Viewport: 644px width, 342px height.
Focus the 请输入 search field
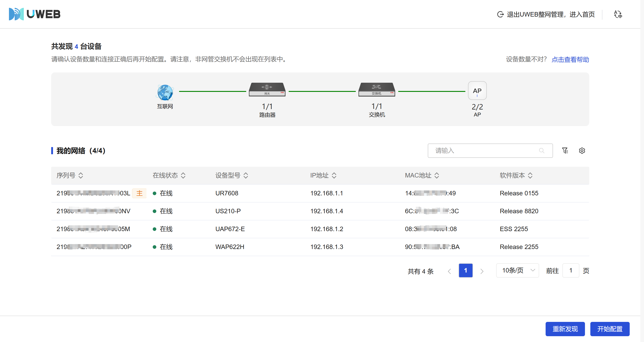(x=490, y=150)
